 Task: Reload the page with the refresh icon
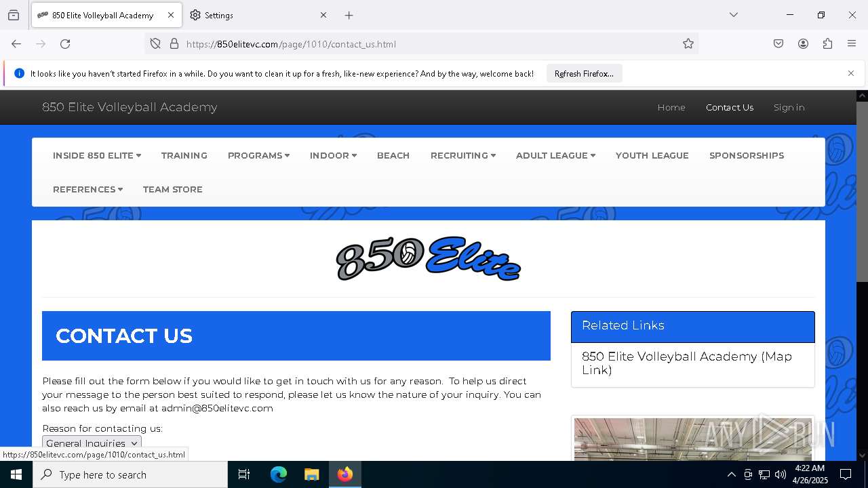[x=65, y=44]
